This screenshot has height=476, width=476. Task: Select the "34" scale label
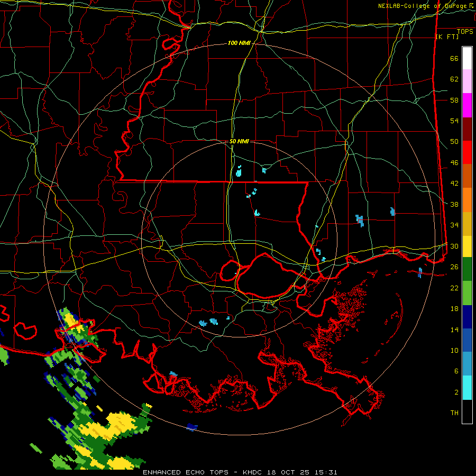coord(454,225)
